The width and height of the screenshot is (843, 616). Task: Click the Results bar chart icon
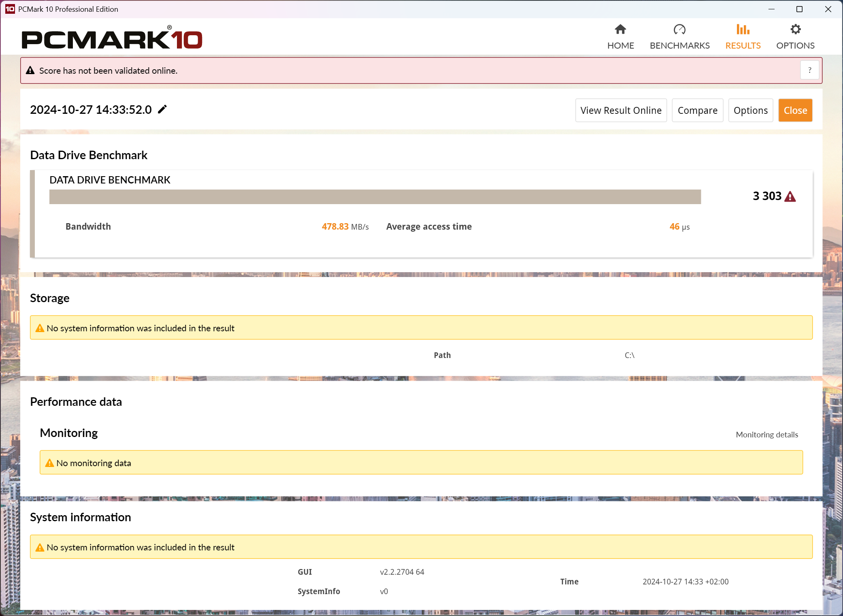[x=743, y=29]
